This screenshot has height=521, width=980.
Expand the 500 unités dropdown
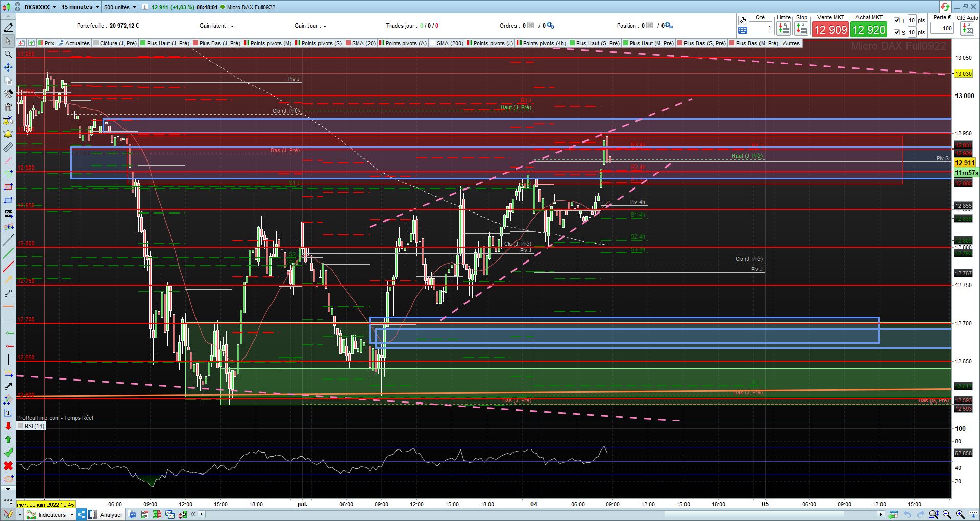[x=120, y=7]
